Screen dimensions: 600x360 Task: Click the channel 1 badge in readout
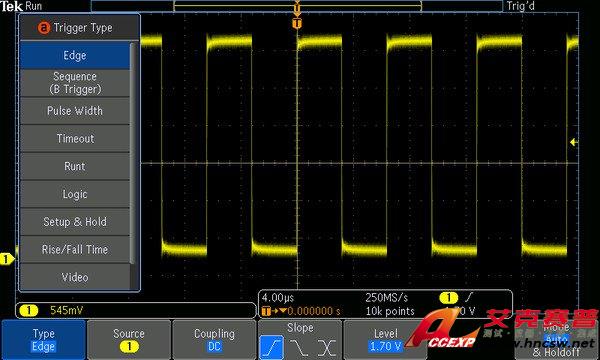[x=29, y=310]
